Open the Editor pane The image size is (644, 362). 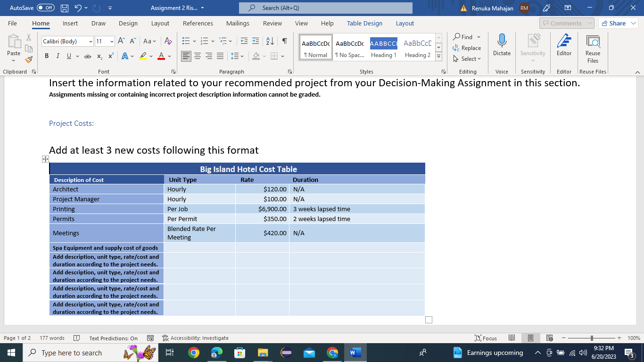[x=564, y=46]
